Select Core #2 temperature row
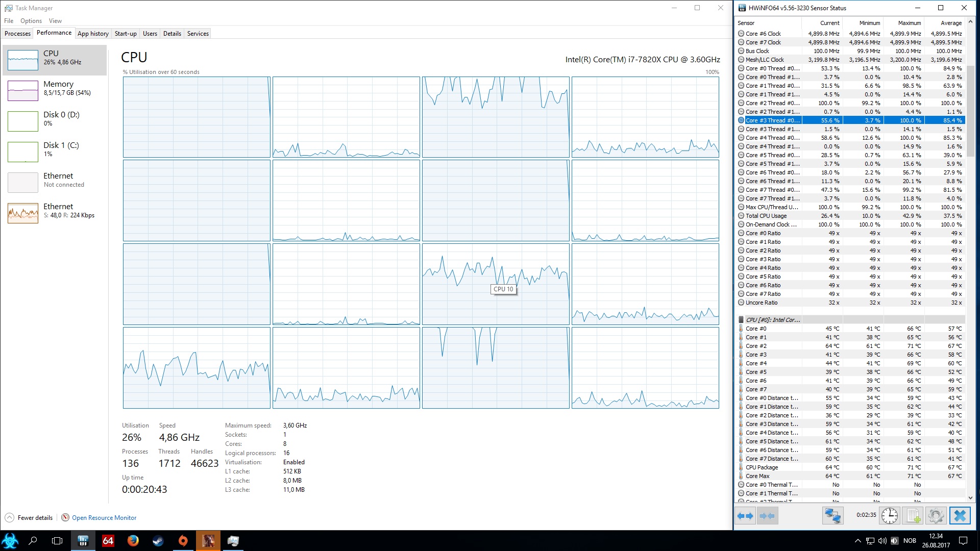This screenshot has width=980, height=551. [x=850, y=346]
